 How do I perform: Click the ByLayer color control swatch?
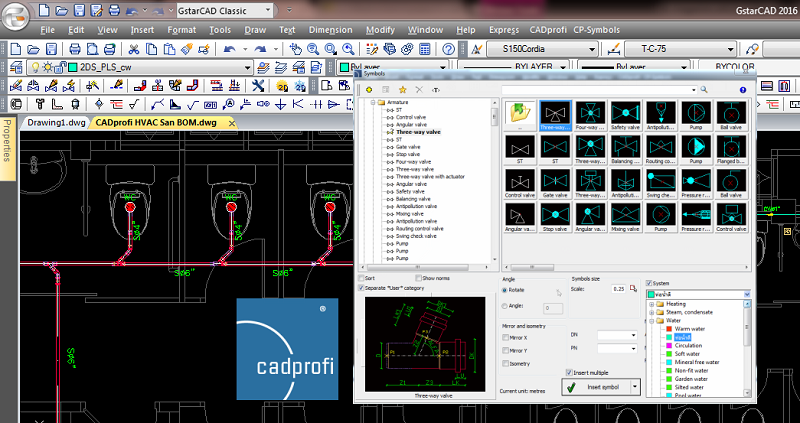[344, 67]
